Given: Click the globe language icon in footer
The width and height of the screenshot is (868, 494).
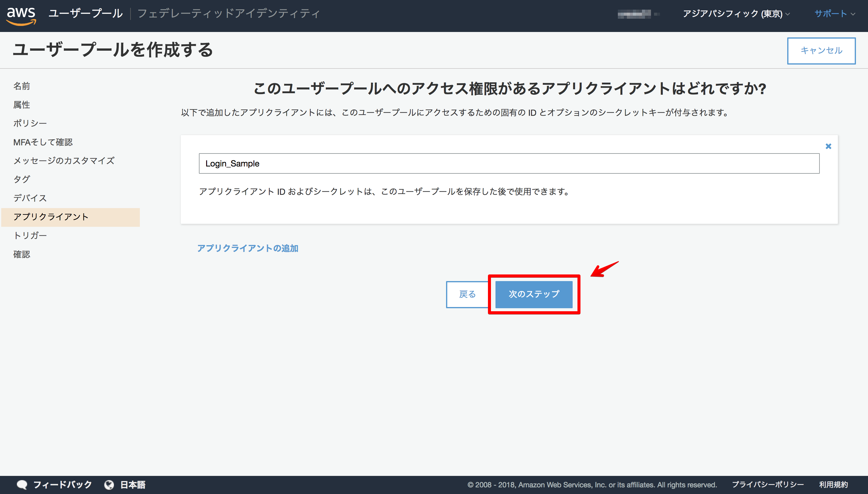Looking at the screenshot, I should (x=109, y=484).
